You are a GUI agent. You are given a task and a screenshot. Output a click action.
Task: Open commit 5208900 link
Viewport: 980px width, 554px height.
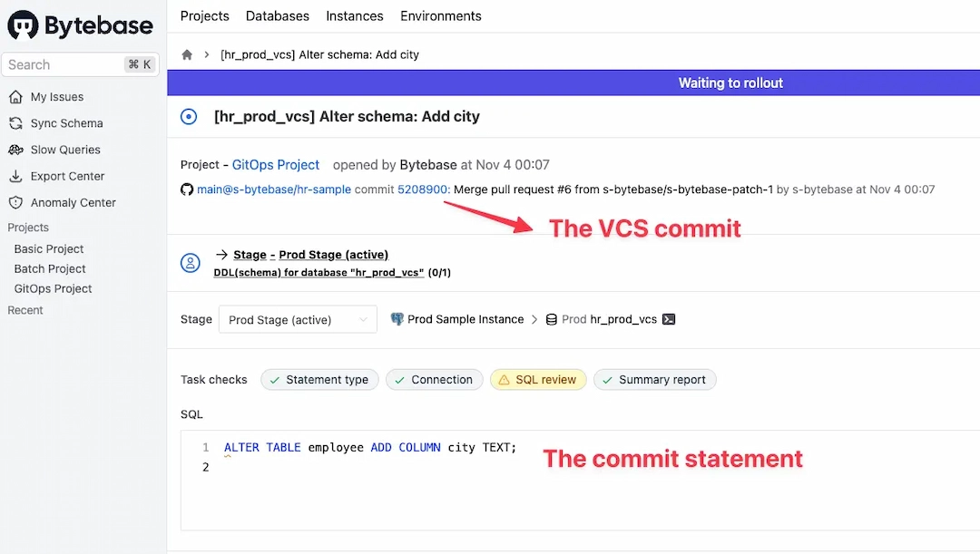coord(423,190)
